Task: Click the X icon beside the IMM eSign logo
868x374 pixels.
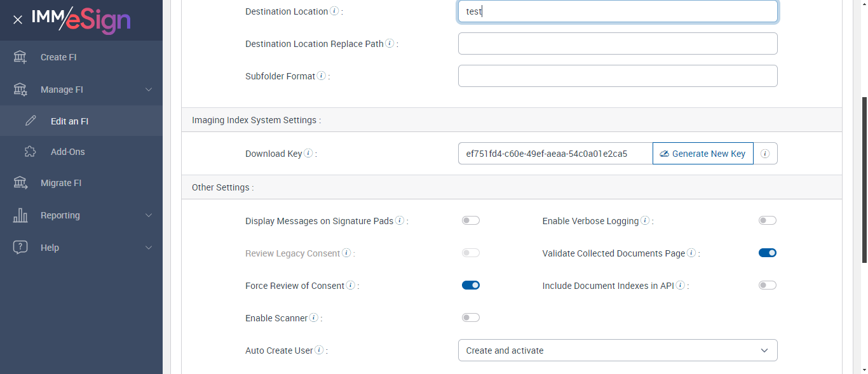Action: (x=18, y=20)
